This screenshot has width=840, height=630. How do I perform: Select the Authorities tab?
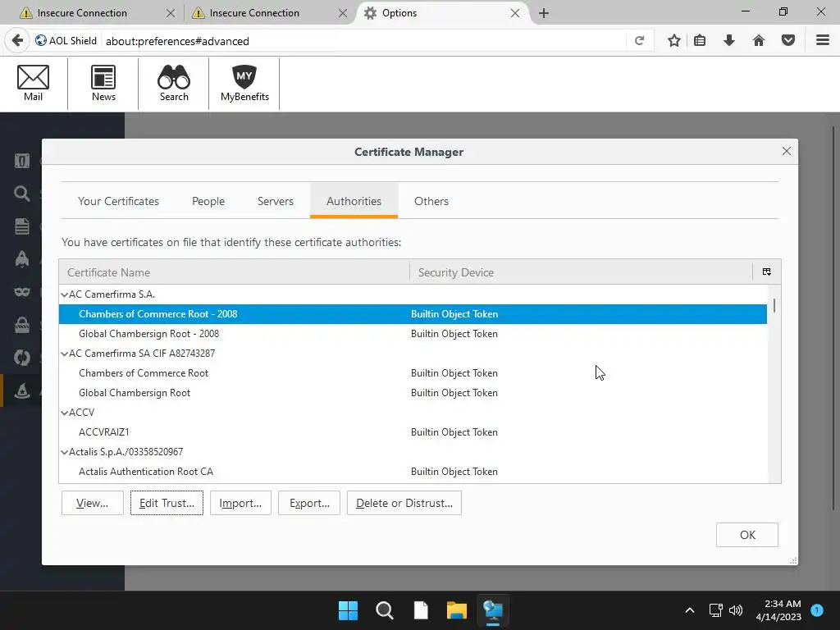pos(354,201)
